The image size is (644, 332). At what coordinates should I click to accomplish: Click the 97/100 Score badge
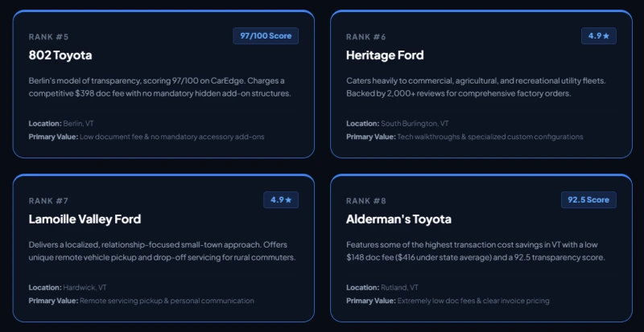(x=266, y=35)
